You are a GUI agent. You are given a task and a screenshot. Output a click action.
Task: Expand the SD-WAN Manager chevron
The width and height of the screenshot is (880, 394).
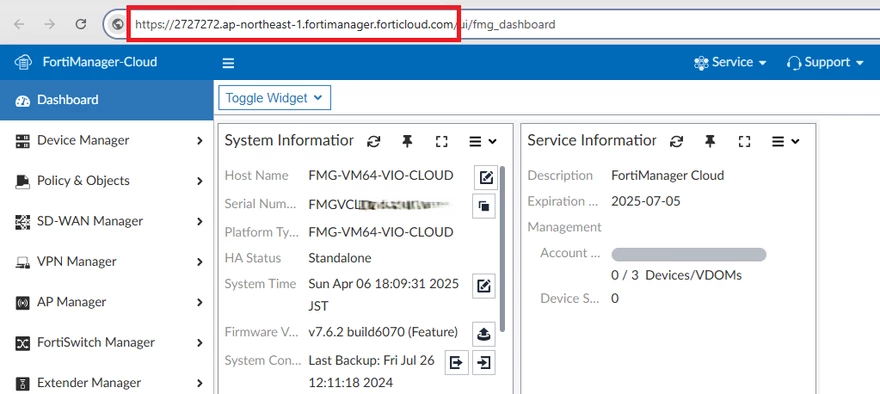pyautogui.click(x=200, y=222)
